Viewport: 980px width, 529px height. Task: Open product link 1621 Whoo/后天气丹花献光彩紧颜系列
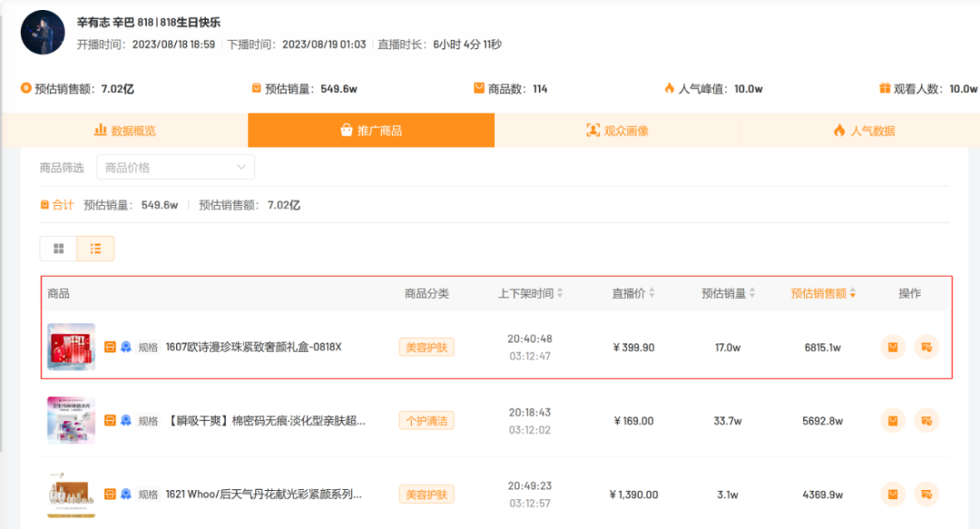click(263, 495)
